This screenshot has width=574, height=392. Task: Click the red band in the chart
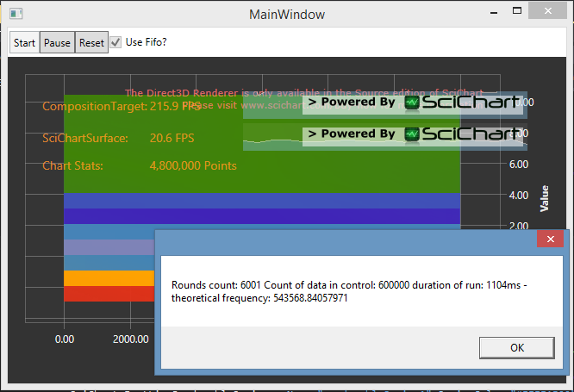tap(109, 294)
